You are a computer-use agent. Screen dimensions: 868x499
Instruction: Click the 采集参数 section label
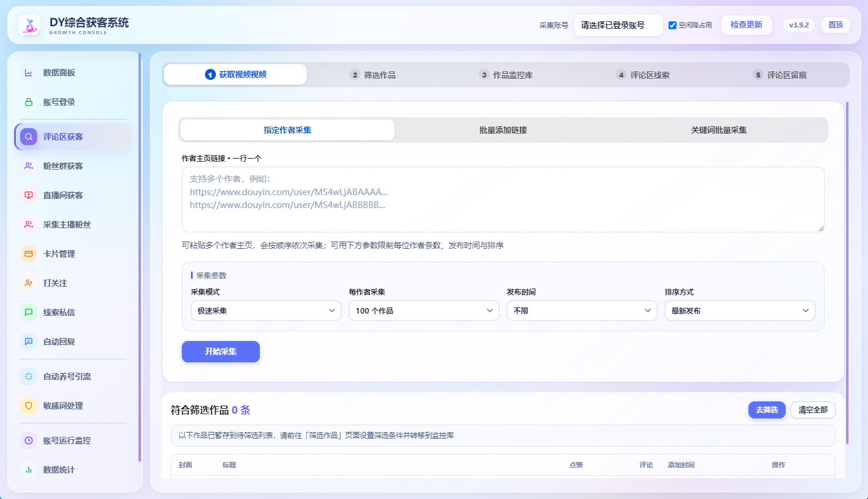click(x=211, y=276)
